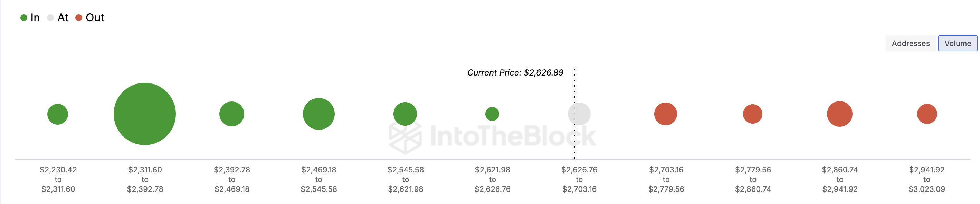Switch to the Volume view
This screenshot has height=204, width=980.
[958, 43]
